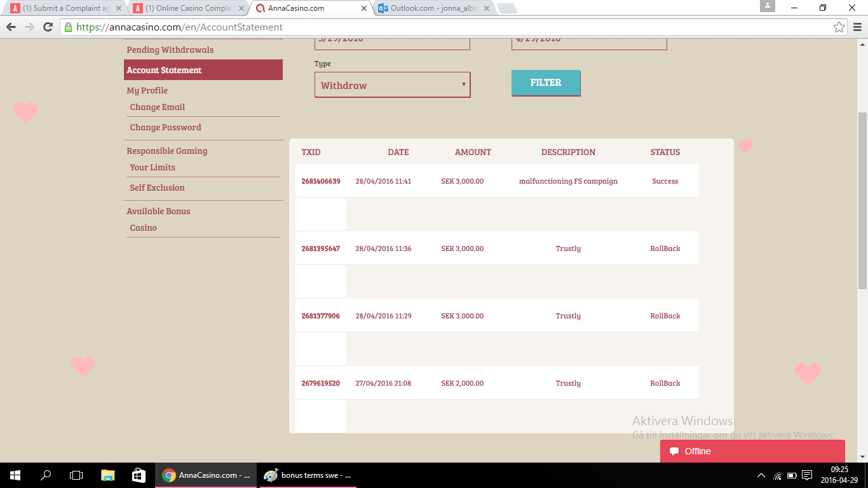
Task: Open the Action Center notification icon
Action: pos(807,475)
